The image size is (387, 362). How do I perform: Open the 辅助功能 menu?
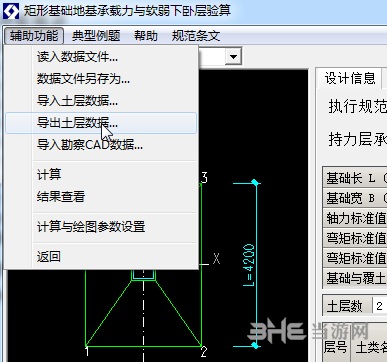click(x=34, y=35)
